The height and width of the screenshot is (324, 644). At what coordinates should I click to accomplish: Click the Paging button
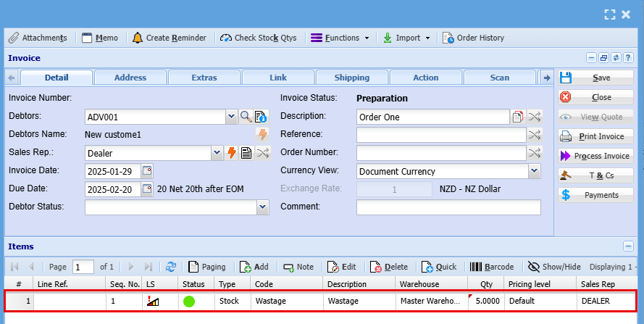pos(207,267)
